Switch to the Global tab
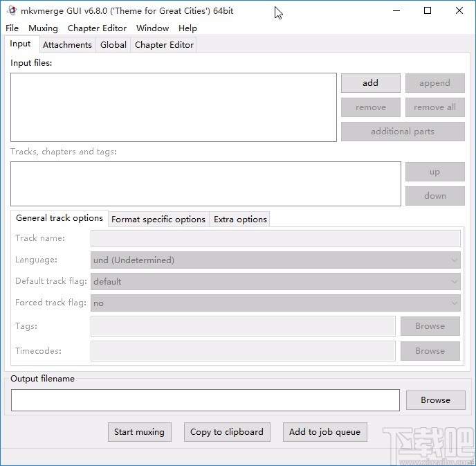The image size is (476, 466). point(113,44)
